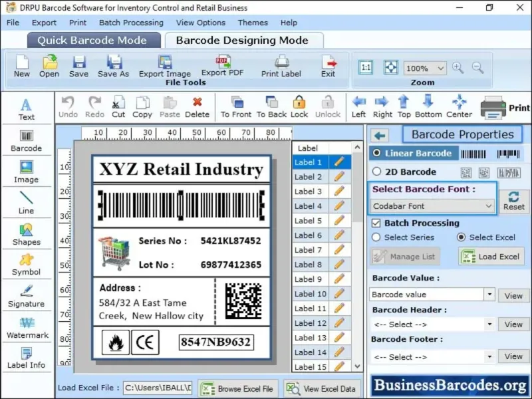Delete the selected object

click(197, 107)
